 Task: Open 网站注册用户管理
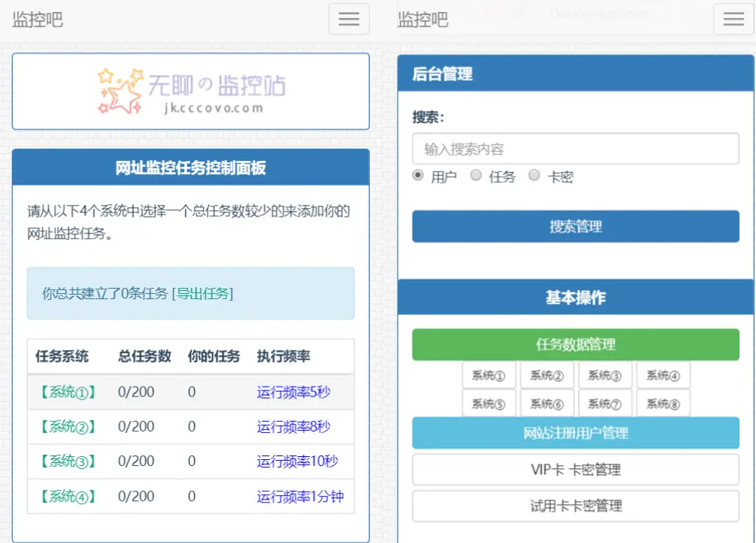tap(575, 433)
